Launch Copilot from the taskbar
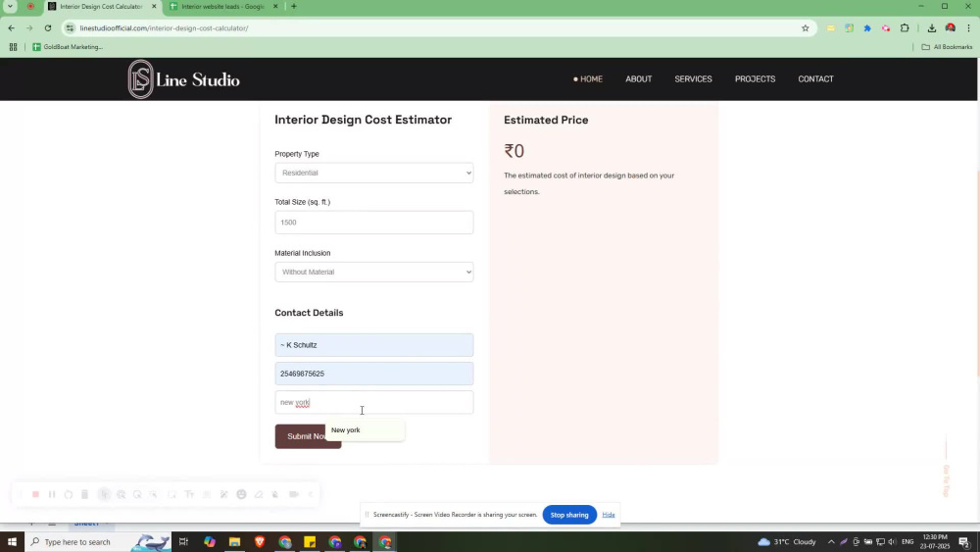 click(x=210, y=542)
